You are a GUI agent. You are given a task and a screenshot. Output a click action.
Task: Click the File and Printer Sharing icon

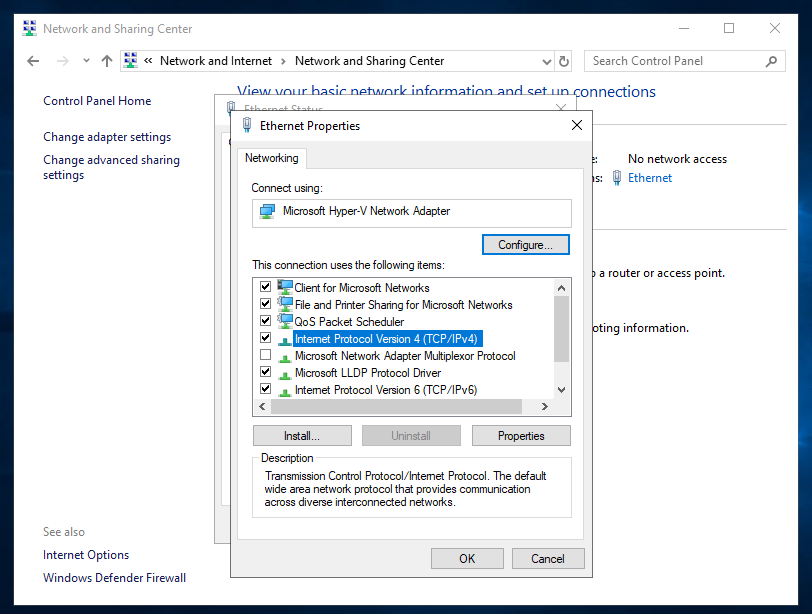point(285,304)
